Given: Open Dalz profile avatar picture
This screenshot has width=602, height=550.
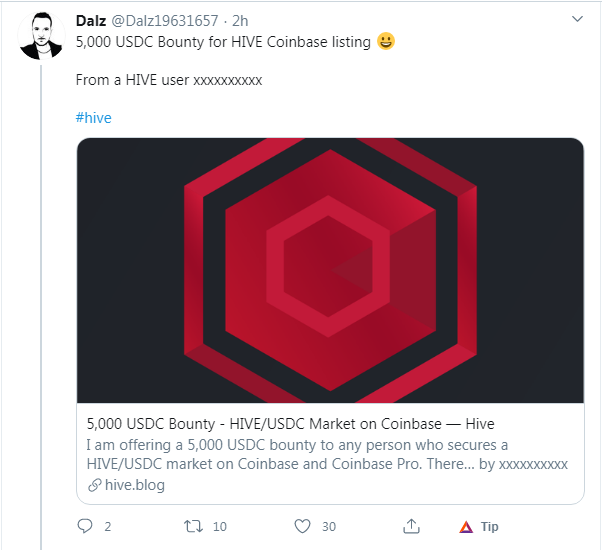Looking at the screenshot, I should click(x=41, y=36).
